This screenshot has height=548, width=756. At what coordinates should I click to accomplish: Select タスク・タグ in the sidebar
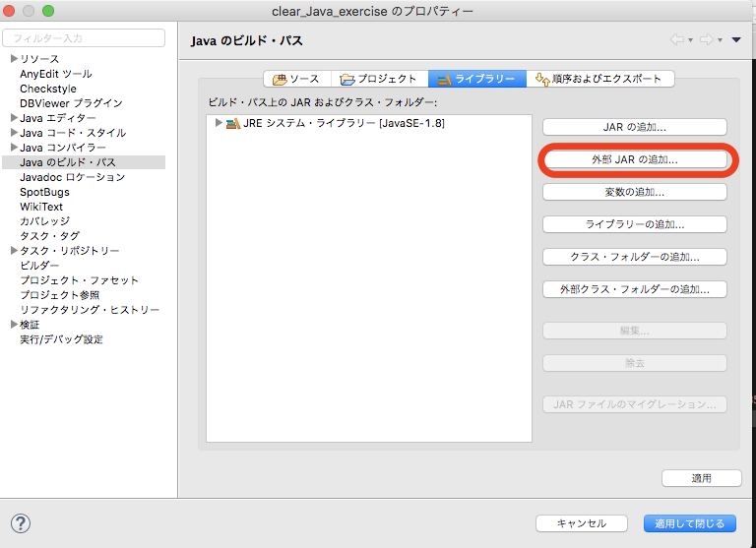point(49,236)
